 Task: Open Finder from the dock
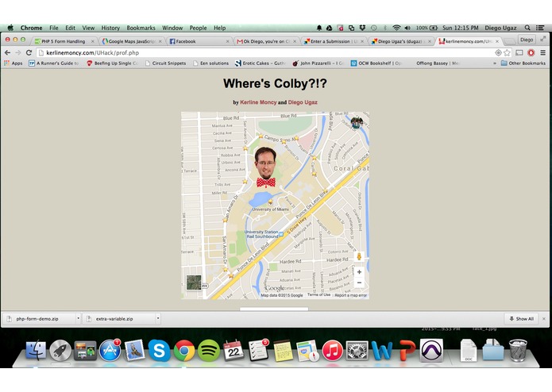(36, 350)
